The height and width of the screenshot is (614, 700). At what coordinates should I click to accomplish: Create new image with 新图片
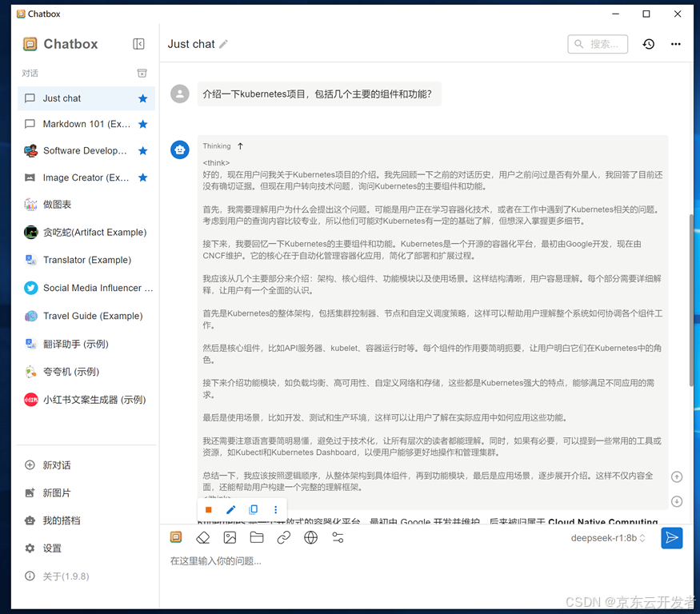[86, 492]
